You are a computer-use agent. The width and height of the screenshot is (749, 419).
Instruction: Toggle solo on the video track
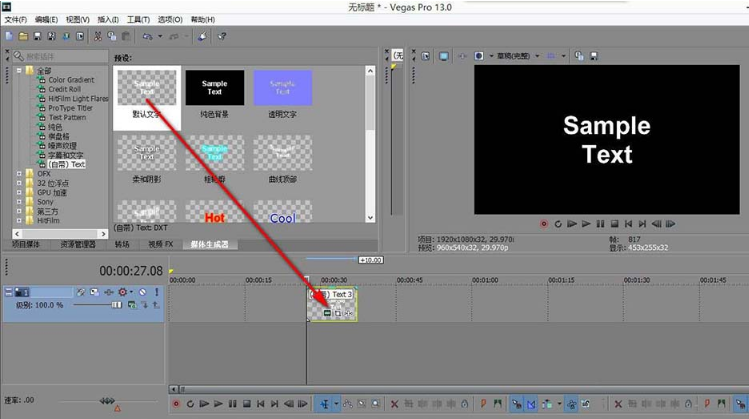[x=156, y=293]
